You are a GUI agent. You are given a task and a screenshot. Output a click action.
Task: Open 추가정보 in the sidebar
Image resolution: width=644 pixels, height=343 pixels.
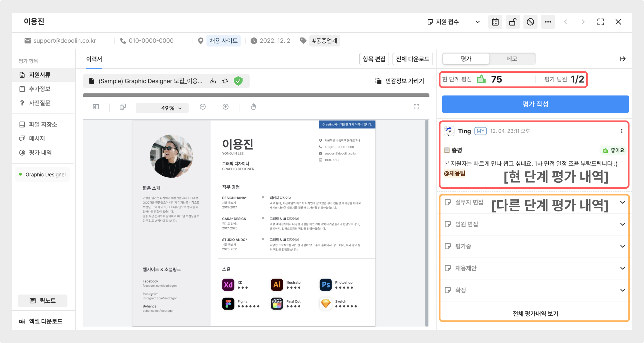tap(40, 89)
